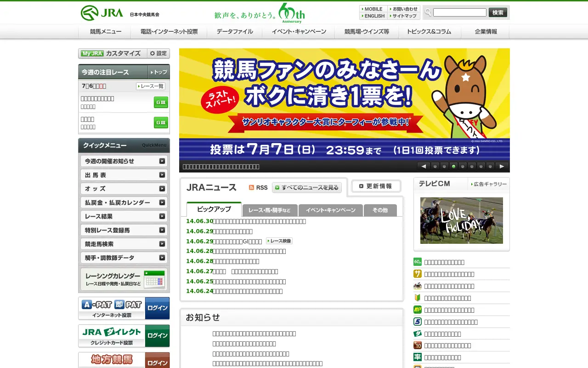Click the 率 icon link
The image size is (588, 368).
[x=418, y=357]
